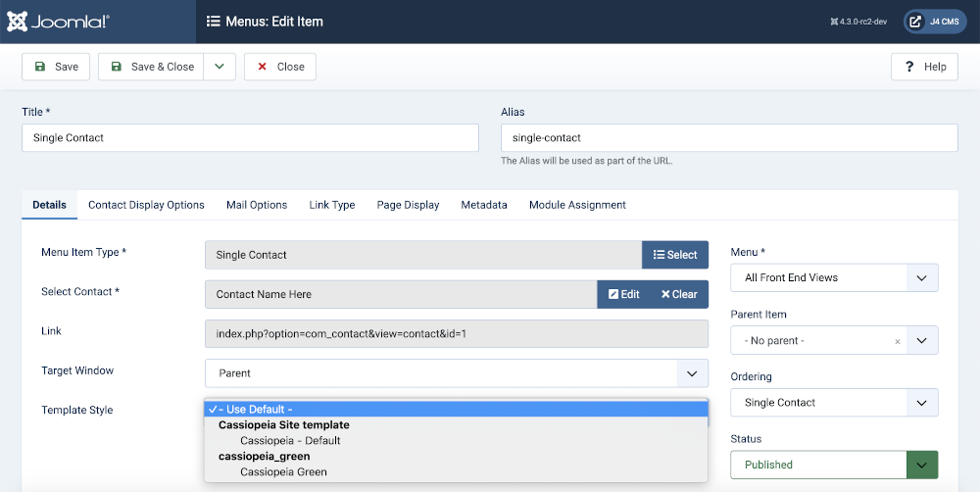Click the Menu Item Type field
Screen dimensions: 980x492
pyautogui.click(x=423, y=255)
